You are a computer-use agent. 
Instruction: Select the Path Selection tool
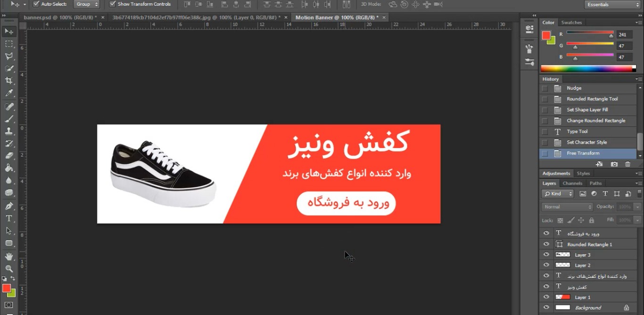(8, 231)
